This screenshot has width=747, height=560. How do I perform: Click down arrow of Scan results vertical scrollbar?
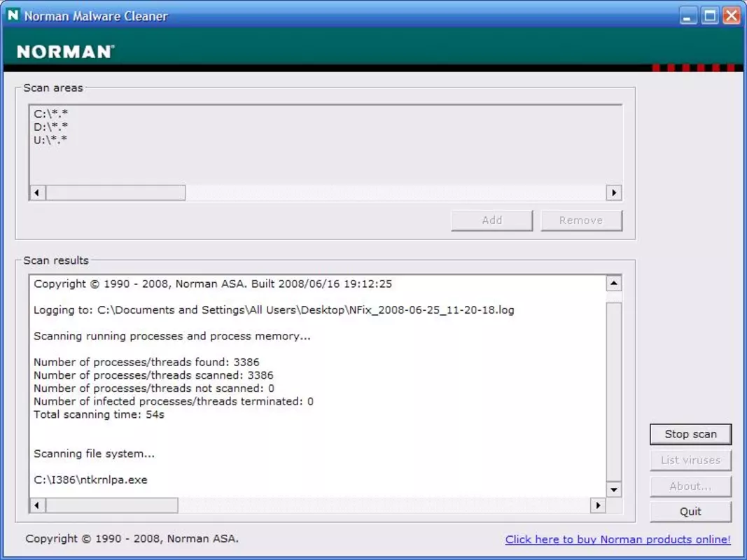(613, 489)
